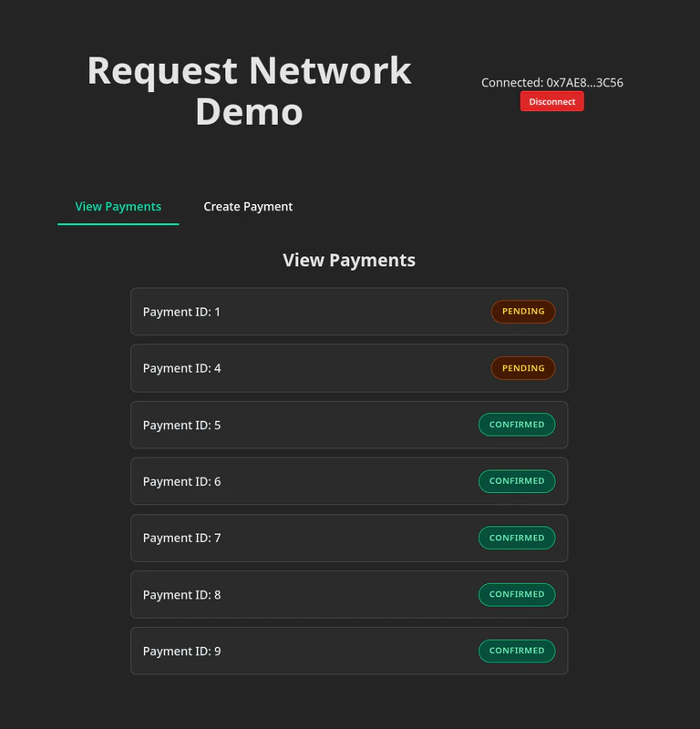
Task: Click the CONFIRMED badge on Payment 7
Action: [517, 538]
